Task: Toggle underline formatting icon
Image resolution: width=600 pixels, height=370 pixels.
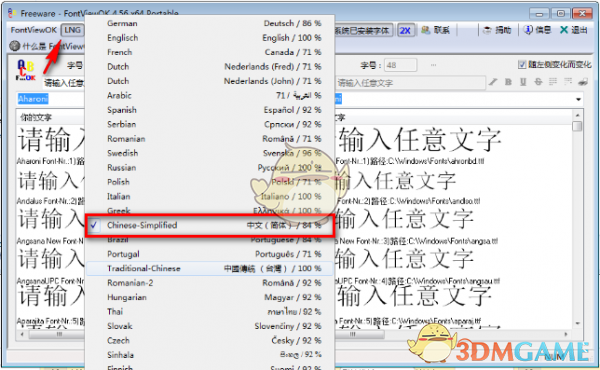Action: click(x=523, y=82)
